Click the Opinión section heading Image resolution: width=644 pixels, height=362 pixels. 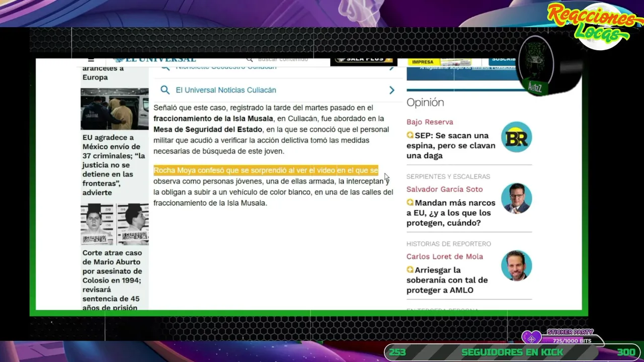[425, 102]
